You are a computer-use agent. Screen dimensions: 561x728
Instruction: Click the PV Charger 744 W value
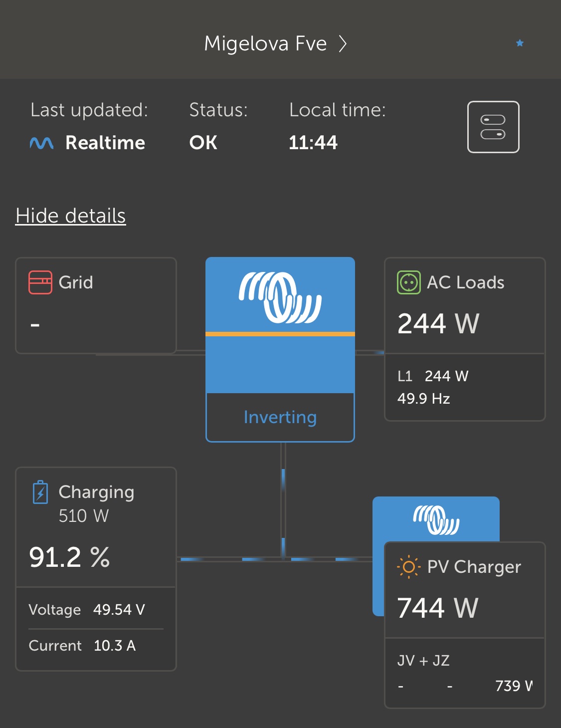point(438,608)
